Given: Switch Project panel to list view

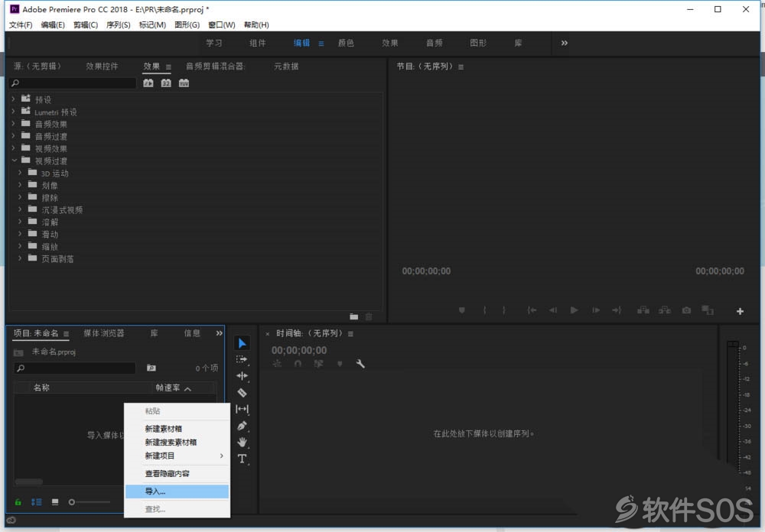Looking at the screenshot, I should point(37,501).
